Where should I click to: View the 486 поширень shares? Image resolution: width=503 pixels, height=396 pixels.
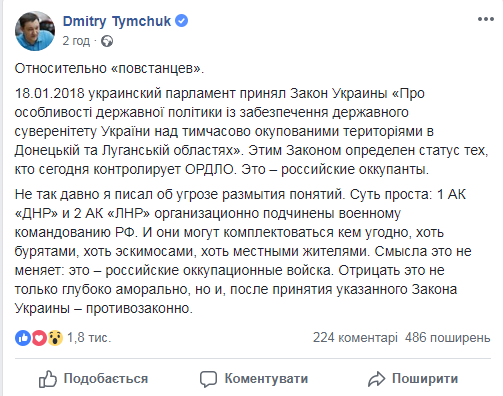click(x=448, y=338)
